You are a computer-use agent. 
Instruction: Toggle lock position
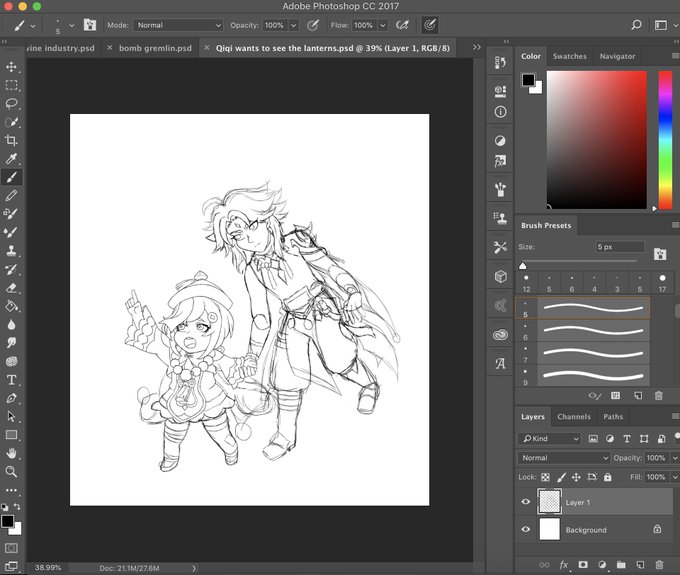click(x=576, y=477)
